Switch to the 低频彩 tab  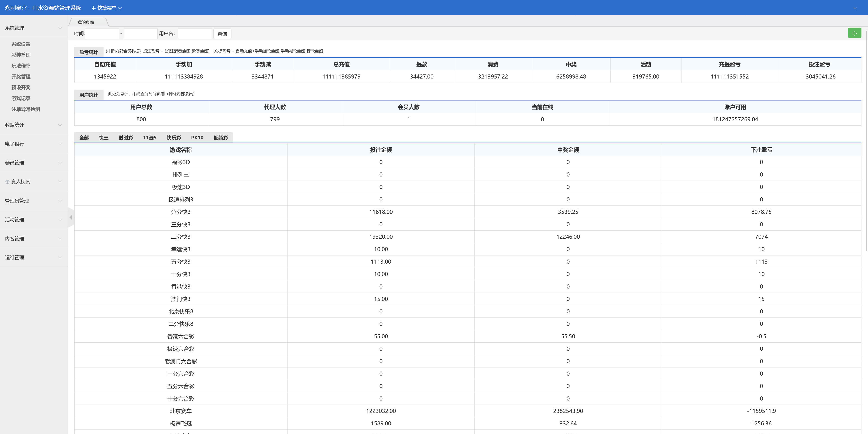[x=220, y=138]
